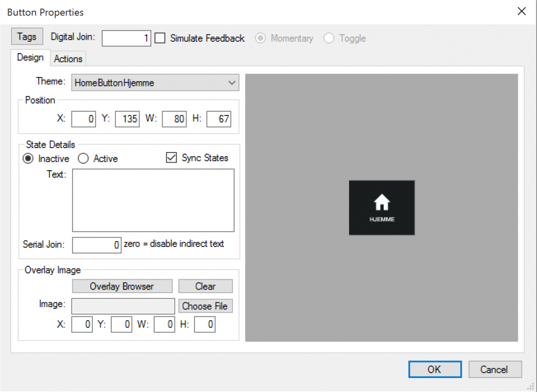Click Choose File for the overlay image
Screen dimensions: 537x392
[205, 306]
